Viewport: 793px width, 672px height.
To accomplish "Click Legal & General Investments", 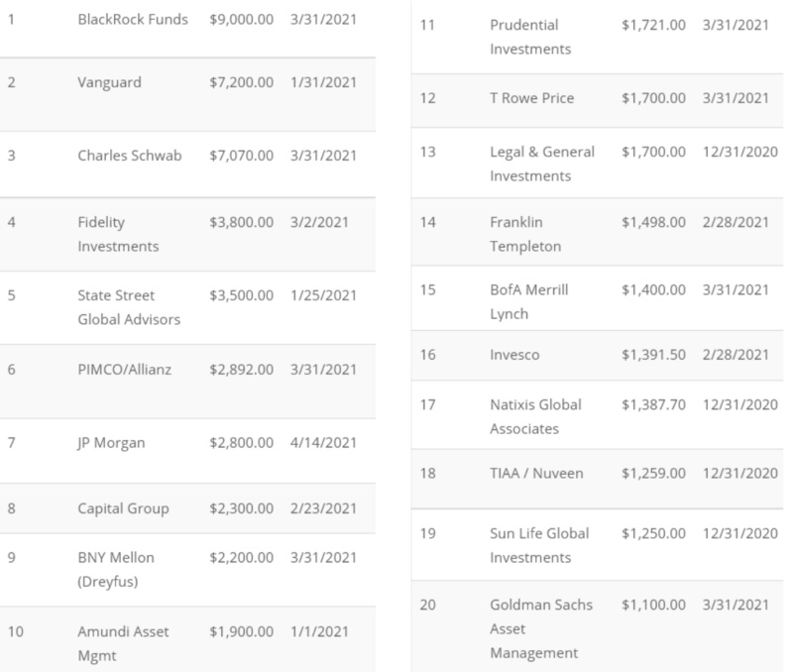I will pos(542,164).
